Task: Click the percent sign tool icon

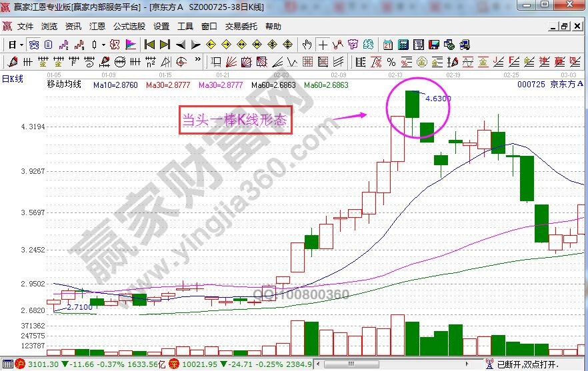Action: pyautogui.click(x=392, y=62)
